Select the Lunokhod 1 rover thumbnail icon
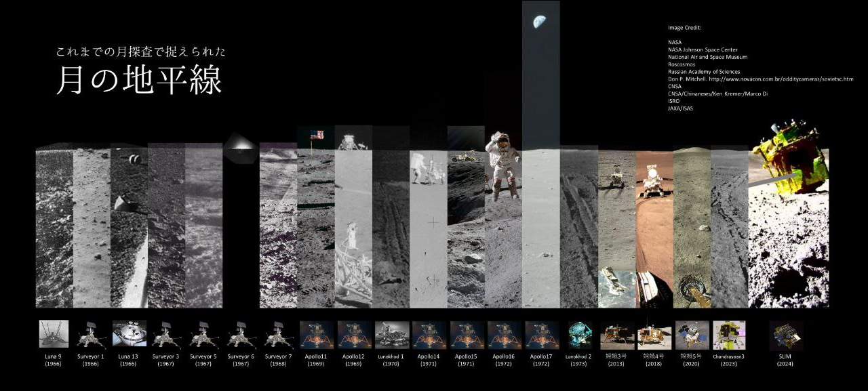The image size is (868, 391). click(x=391, y=335)
